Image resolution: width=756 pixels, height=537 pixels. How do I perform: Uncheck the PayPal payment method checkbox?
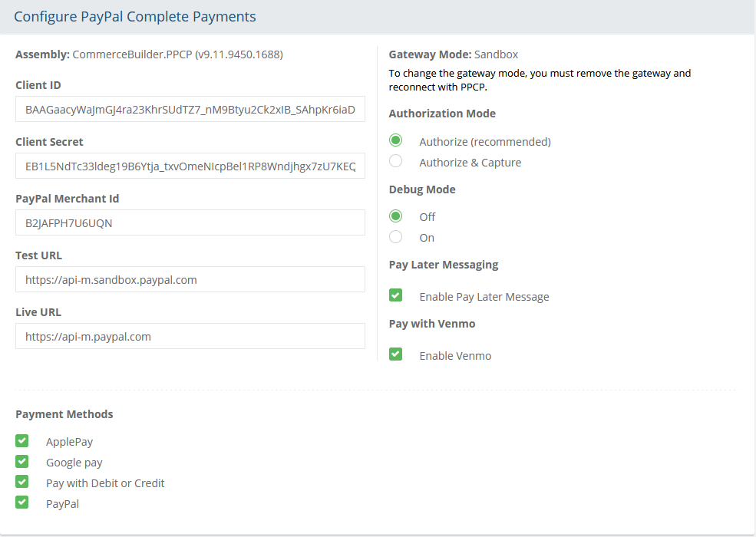(22, 503)
